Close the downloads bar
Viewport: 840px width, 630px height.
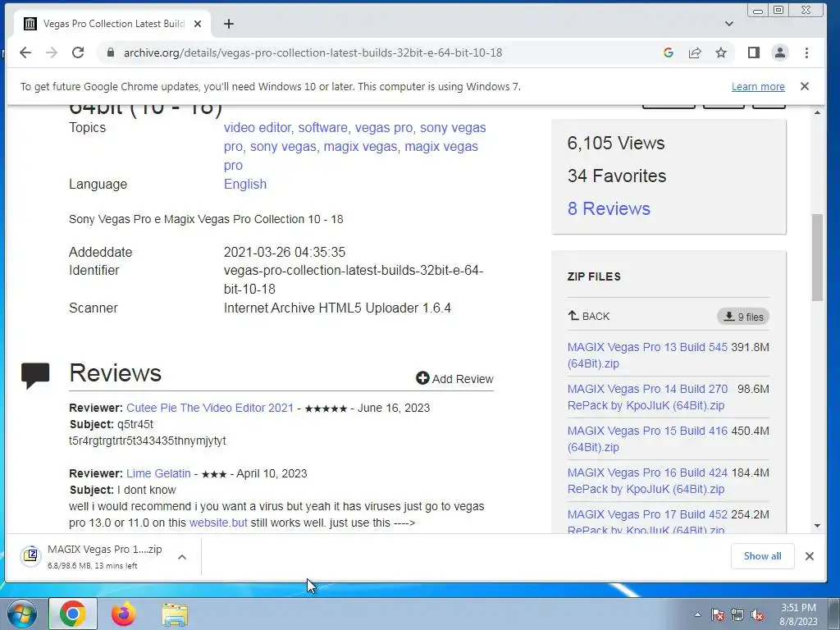(810, 556)
